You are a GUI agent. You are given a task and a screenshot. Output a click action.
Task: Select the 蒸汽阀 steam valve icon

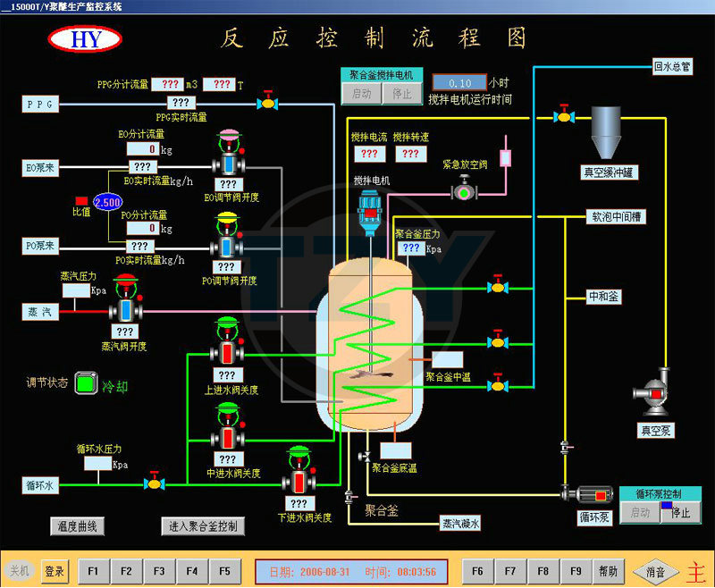[x=125, y=309]
